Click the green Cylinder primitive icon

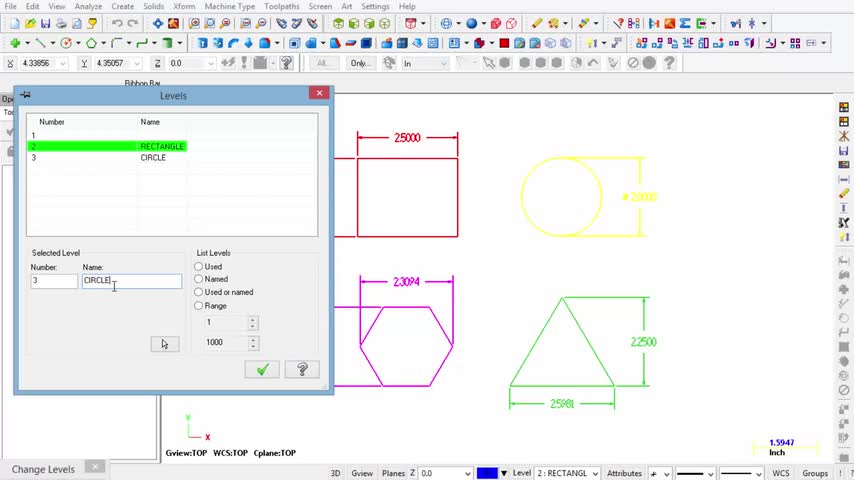pyautogui.click(x=167, y=43)
